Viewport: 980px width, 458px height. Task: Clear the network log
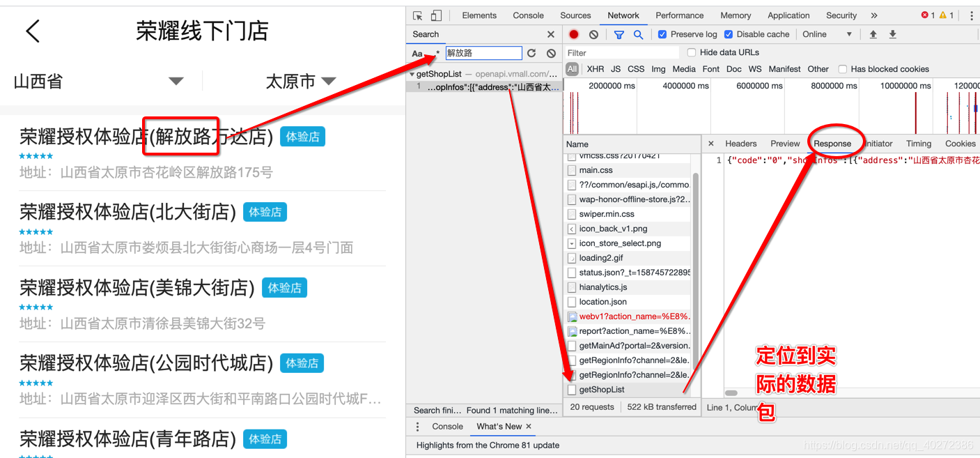coord(593,34)
